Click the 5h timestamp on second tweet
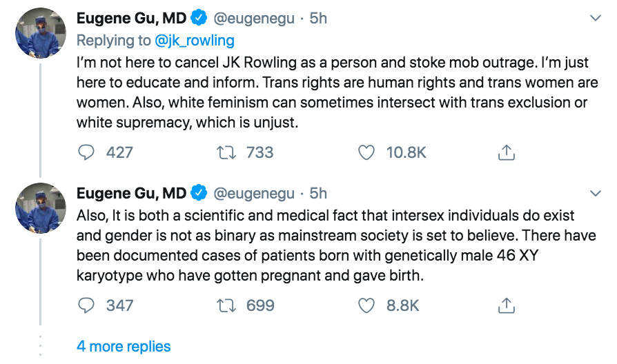The image size is (617, 364). click(318, 193)
